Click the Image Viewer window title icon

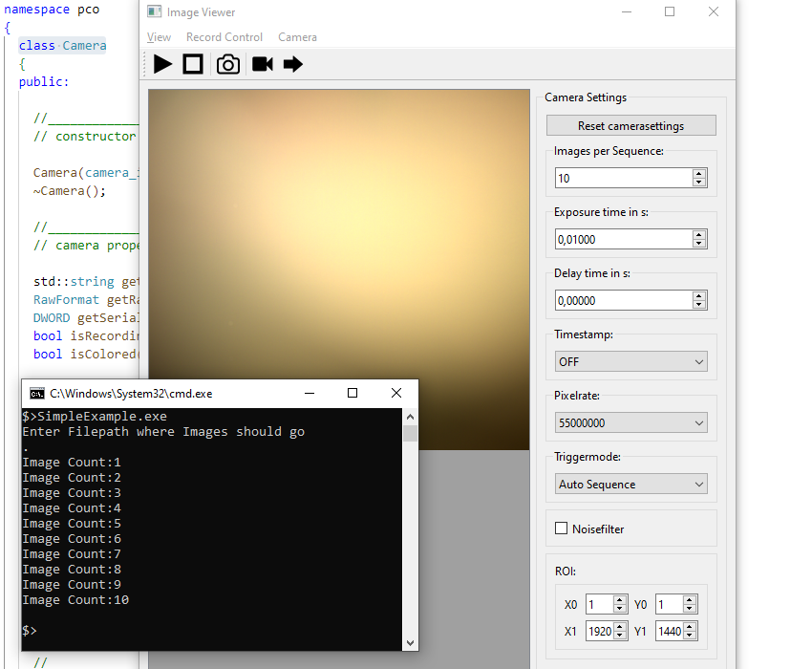(155, 11)
